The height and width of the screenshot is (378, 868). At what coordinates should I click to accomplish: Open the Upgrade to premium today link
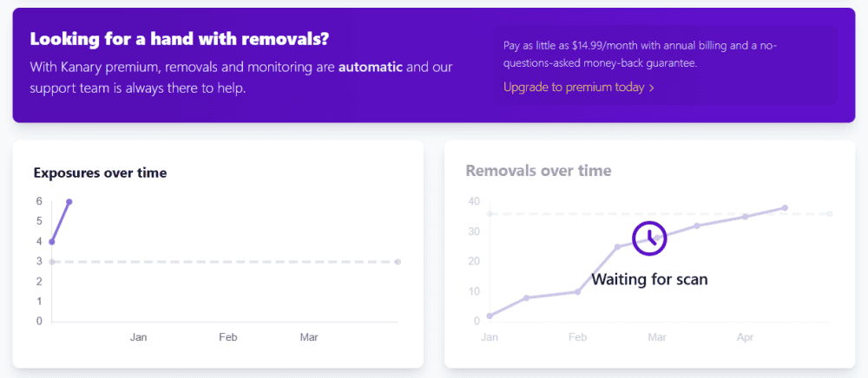[x=574, y=88]
